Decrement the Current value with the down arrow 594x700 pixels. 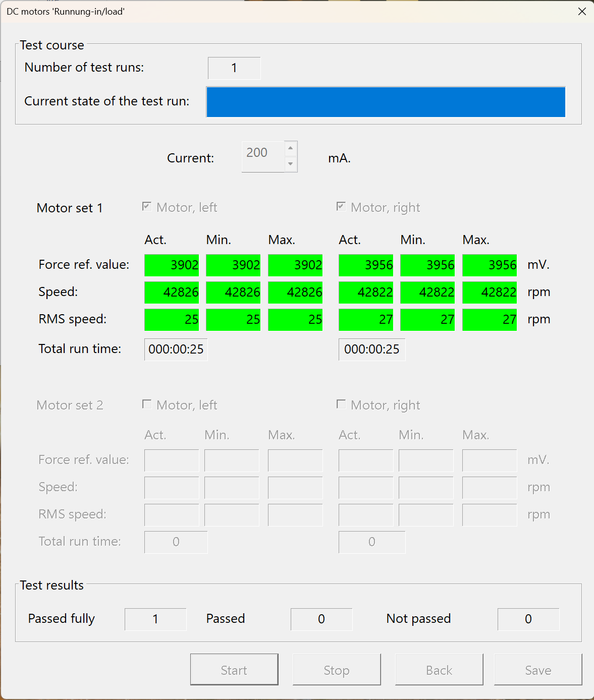coord(290,164)
